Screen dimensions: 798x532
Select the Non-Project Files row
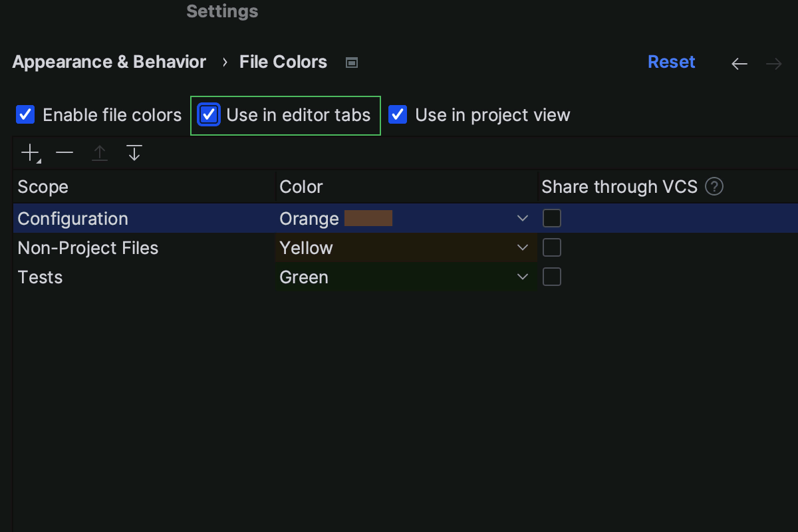point(88,247)
